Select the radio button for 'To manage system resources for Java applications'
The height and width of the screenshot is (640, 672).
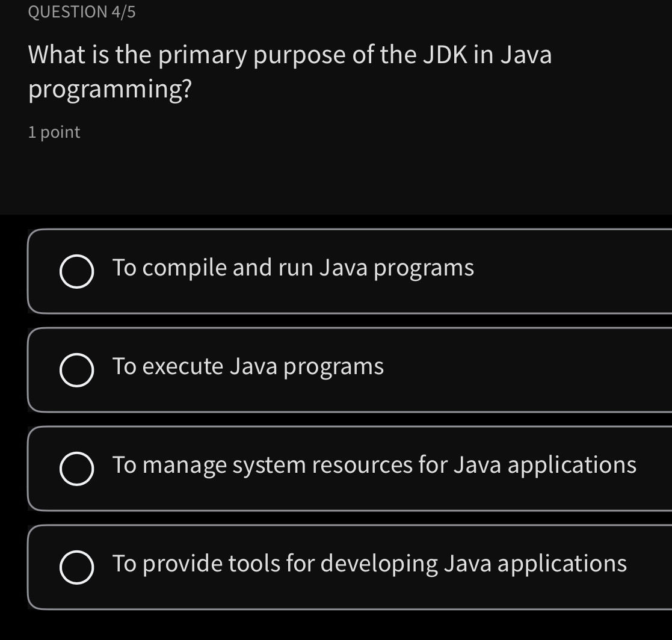[x=76, y=467]
